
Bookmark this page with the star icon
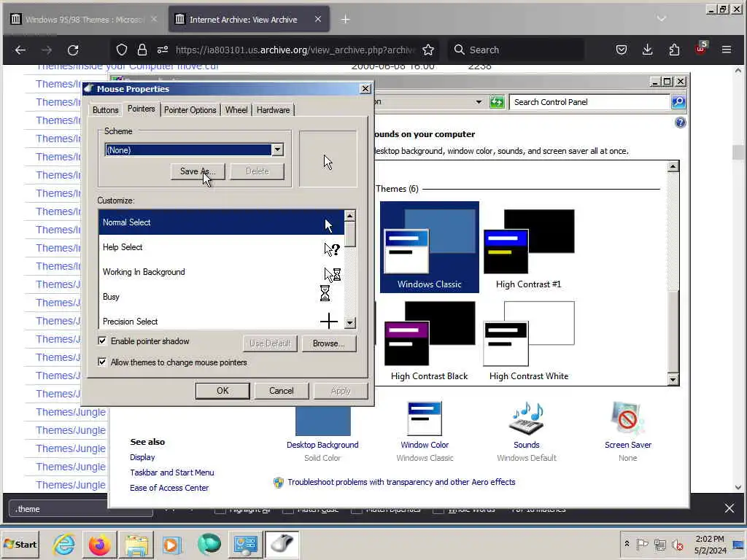click(x=428, y=50)
